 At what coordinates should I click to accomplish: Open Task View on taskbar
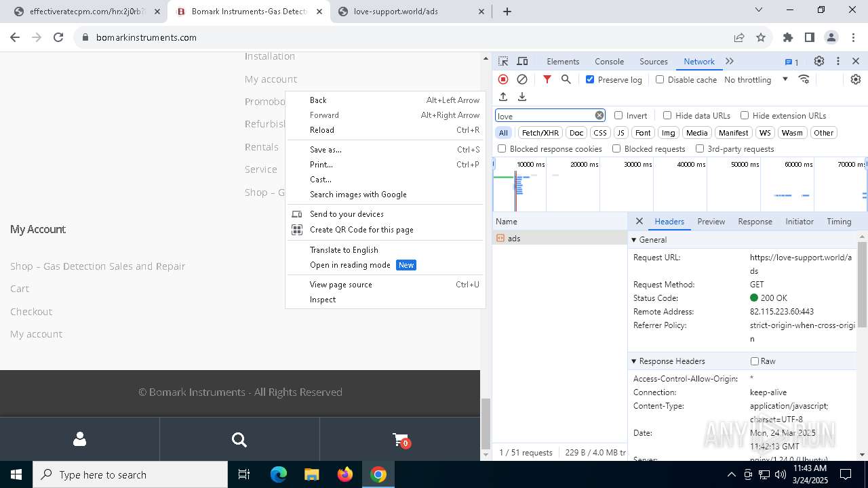(244, 474)
